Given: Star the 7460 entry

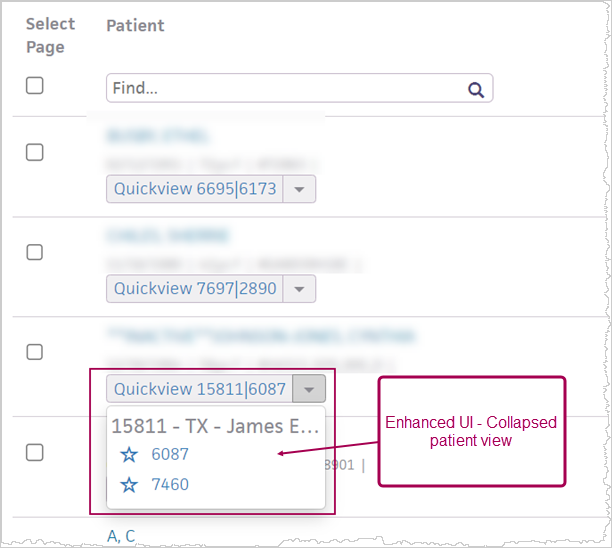Looking at the screenshot, I should (129, 485).
